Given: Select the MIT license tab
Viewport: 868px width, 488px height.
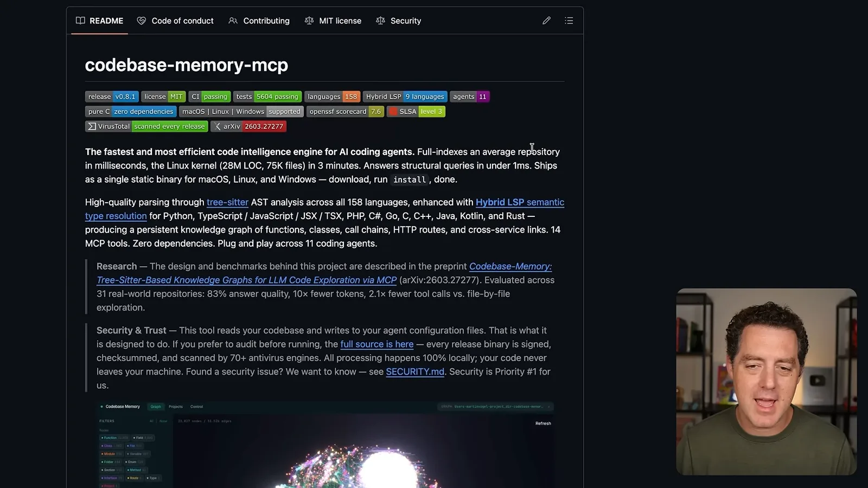Looking at the screenshot, I should tap(333, 21).
